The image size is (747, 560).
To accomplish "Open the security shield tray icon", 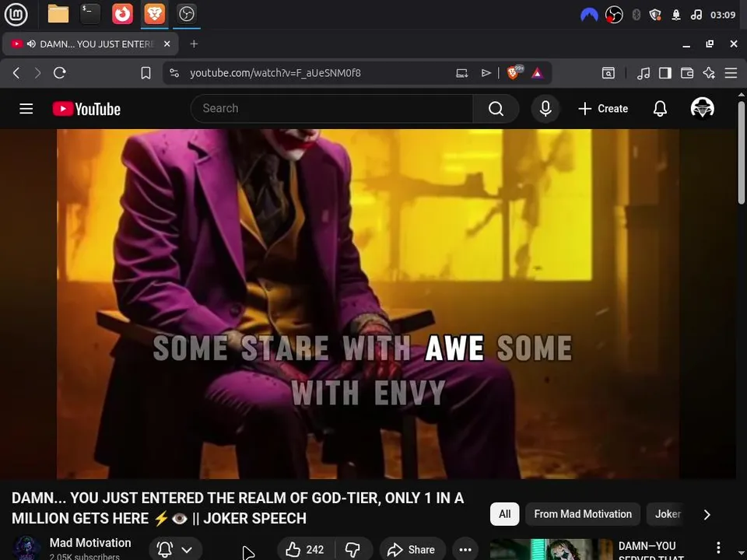I will pyautogui.click(x=655, y=15).
